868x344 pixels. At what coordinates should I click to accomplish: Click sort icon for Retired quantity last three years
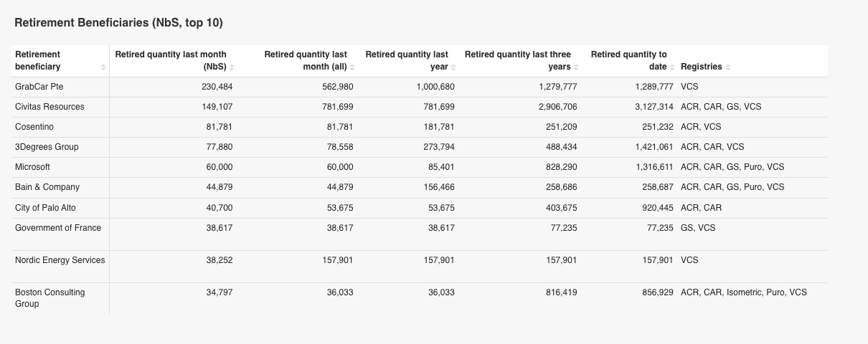coord(577,67)
